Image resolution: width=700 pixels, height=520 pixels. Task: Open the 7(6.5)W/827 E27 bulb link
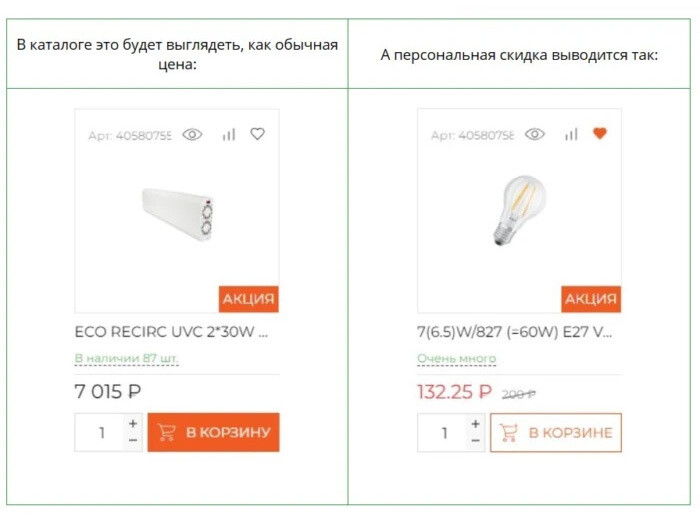pyautogui.click(x=513, y=331)
